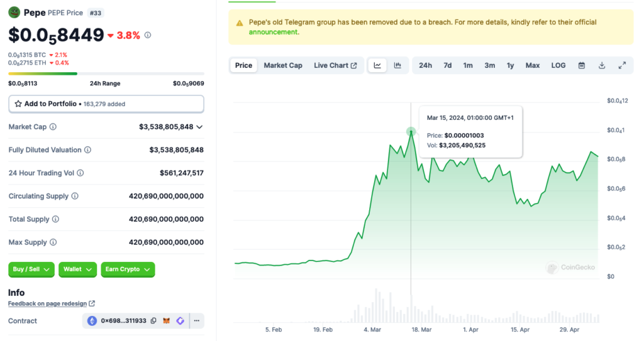Add the token to MetaMask via fox icon
This screenshot has height=341, width=644.
(167, 321)
